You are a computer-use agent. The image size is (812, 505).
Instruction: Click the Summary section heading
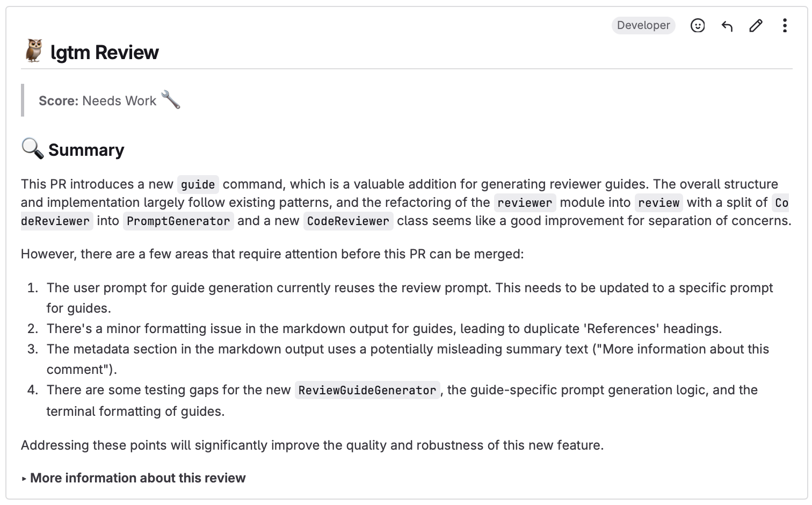click(86, 150)
